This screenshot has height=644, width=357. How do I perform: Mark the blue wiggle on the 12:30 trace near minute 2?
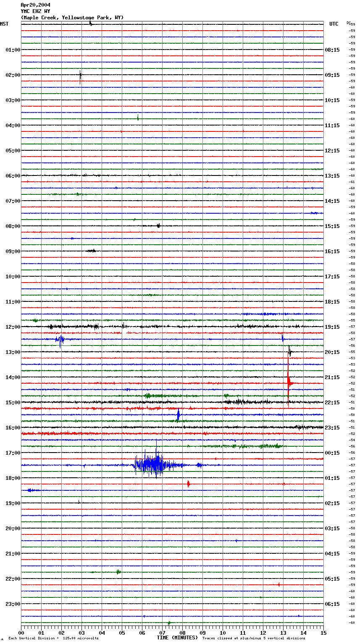(x=60, y=340)
